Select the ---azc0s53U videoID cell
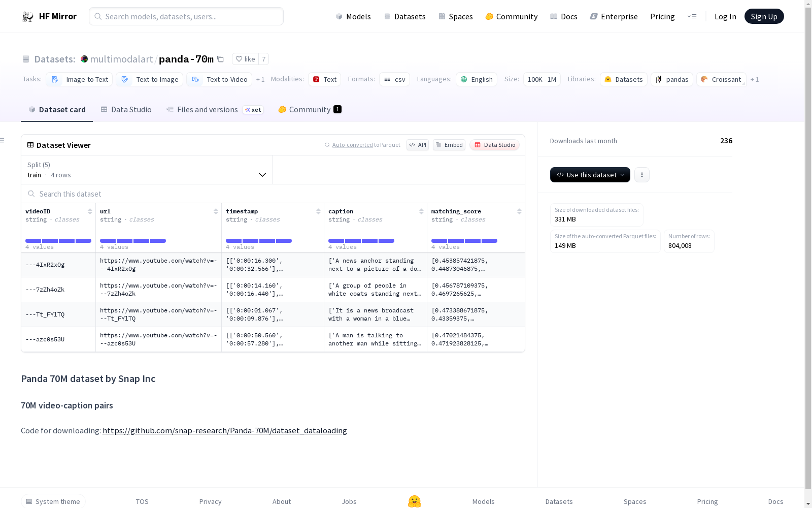Screen dimensions: 812x508 (58, 339)
